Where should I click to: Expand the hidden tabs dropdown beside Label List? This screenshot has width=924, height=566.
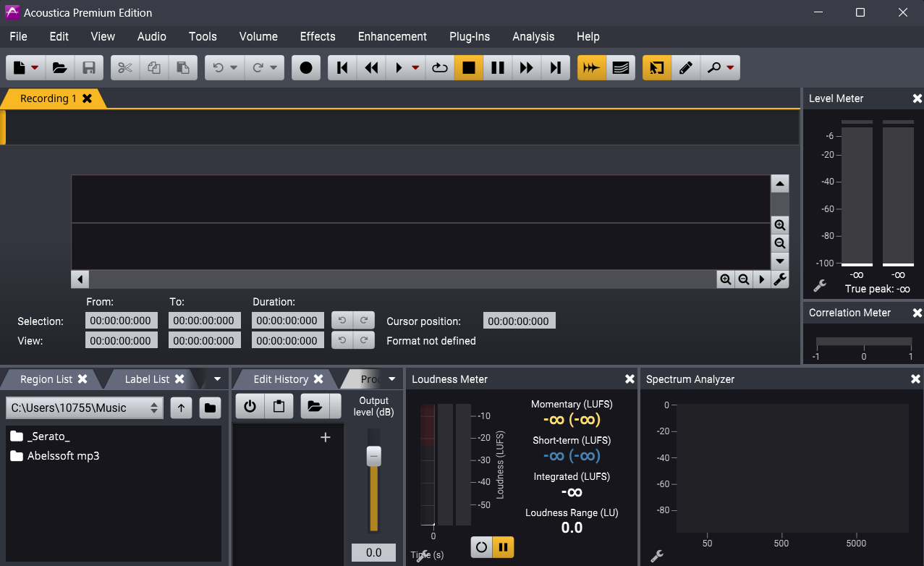(x=217, y=379)
